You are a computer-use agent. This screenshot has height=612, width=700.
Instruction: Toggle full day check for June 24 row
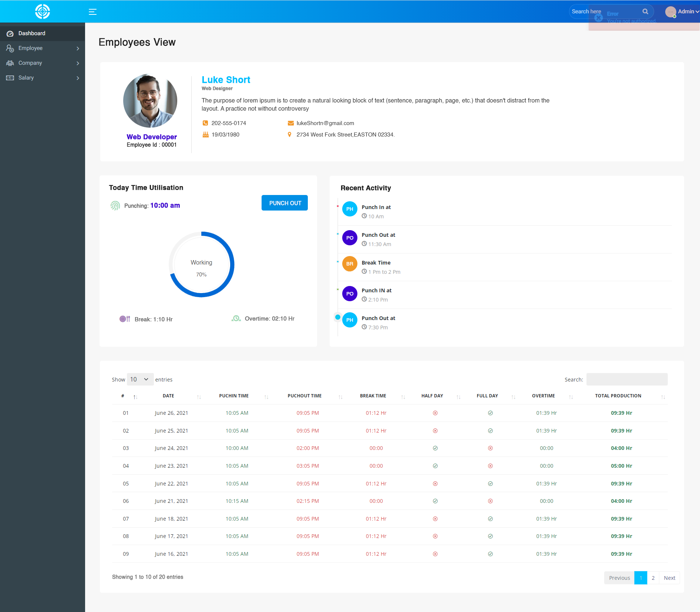click(490, 448)
